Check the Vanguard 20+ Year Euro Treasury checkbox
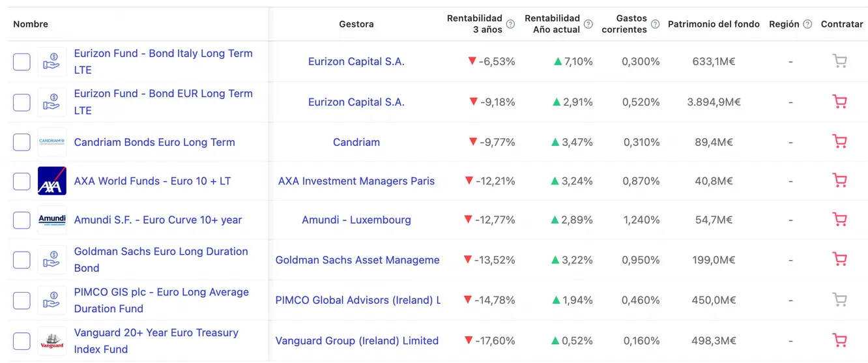Viewport: 868px width, 363px height. (22, 341)
